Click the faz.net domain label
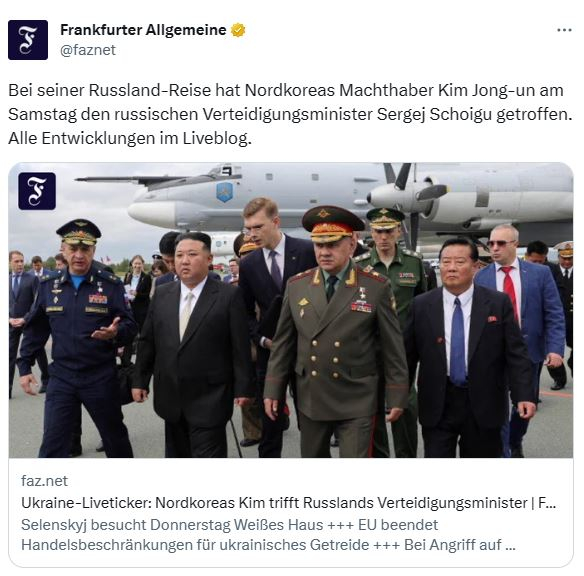The image size is (584, 576). 44,481
